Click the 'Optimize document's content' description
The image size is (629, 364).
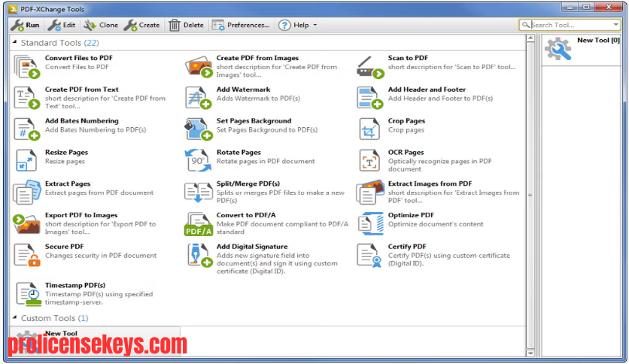tap(436, 224)
